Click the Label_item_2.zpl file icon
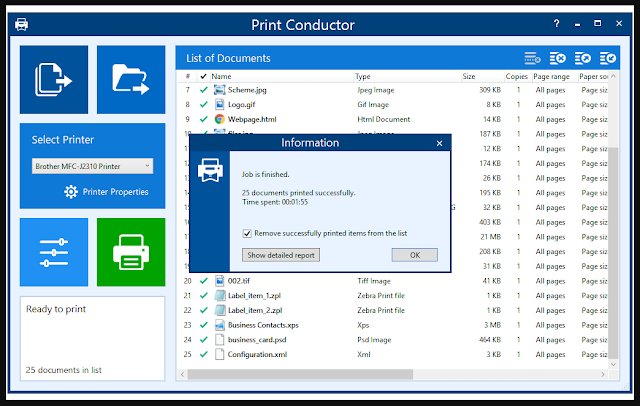640x406 pixels. pyautogui.click(x=220, y=310)
